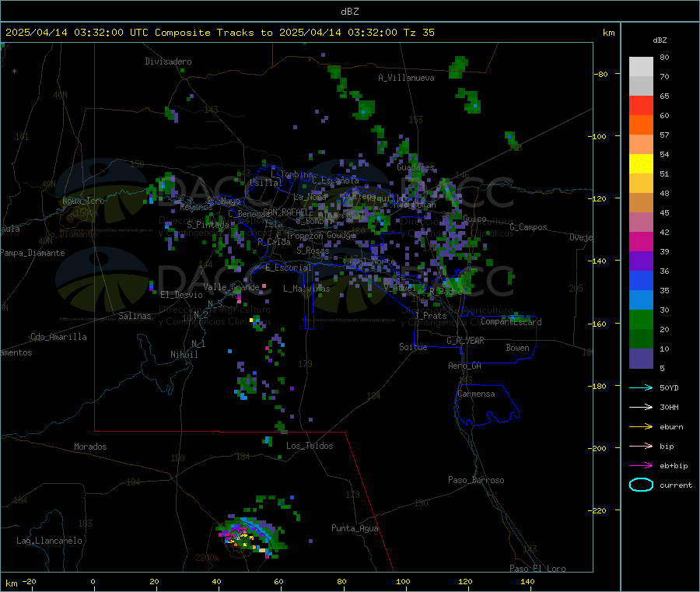Select the 'km' unit label at top right
This screenshot has height=592, width=700.
(608, 33)
